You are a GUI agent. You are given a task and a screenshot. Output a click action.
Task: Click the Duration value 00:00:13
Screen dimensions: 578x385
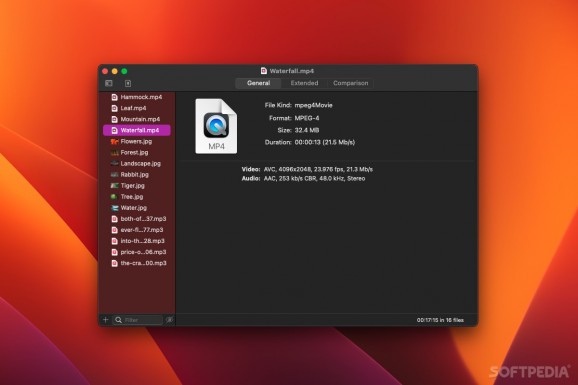307,142
